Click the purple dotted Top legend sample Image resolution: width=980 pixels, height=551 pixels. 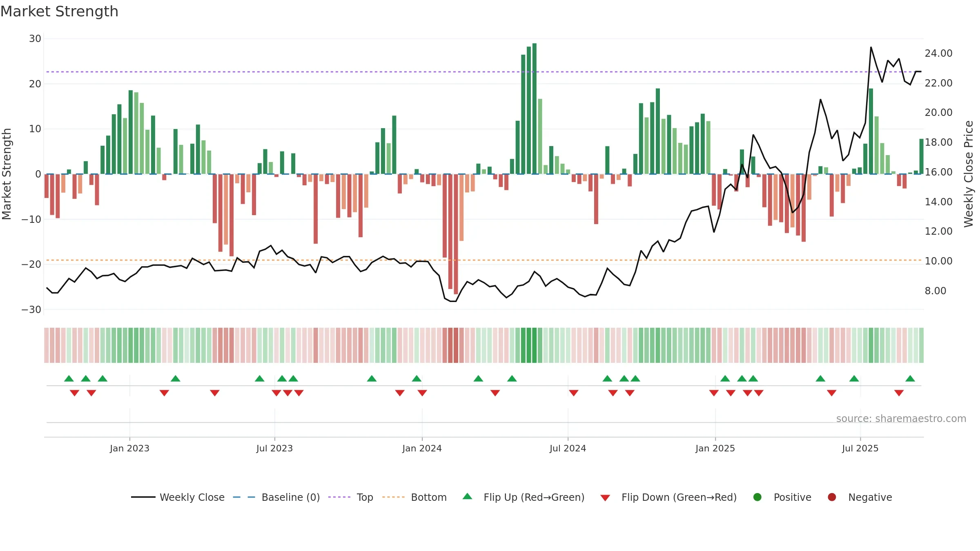tap(339, 497)
